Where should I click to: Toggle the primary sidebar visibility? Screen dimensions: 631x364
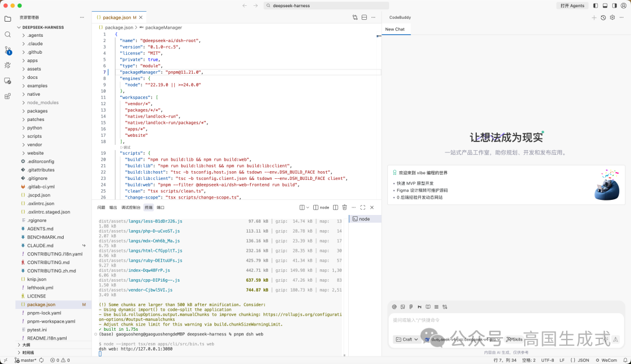coord(595,6)
